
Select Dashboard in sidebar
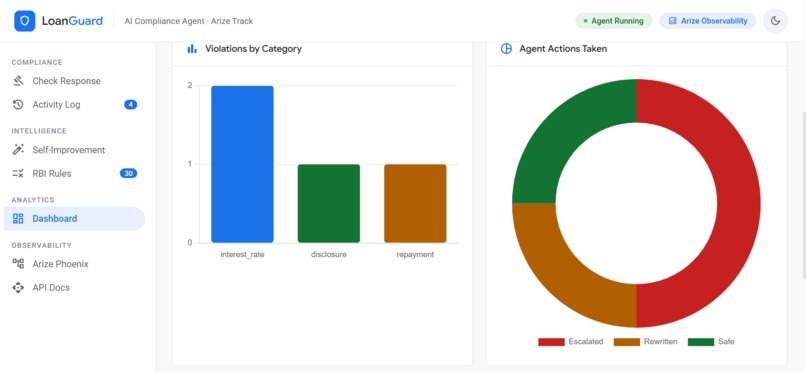[x=74, y=218]
